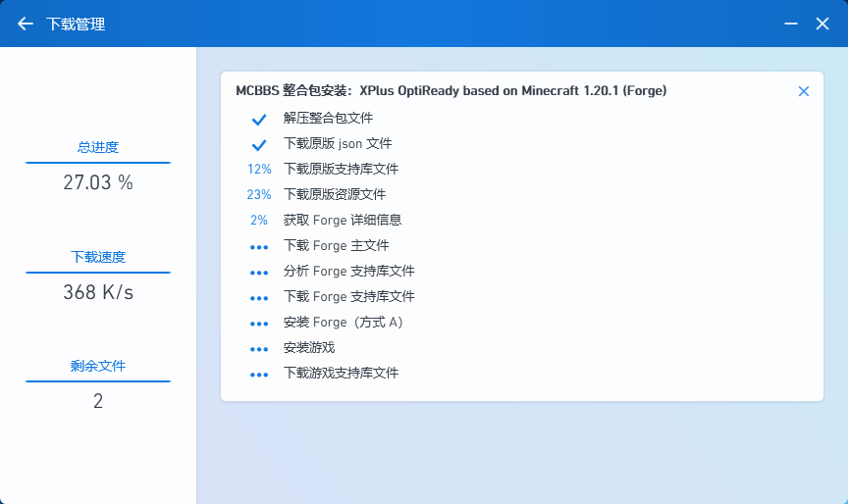Click pending dots beside 下载游戏支持库文件
The image size is (848, 504).
click(x=259, y=375)
